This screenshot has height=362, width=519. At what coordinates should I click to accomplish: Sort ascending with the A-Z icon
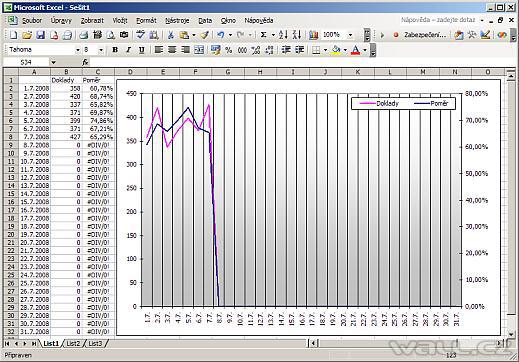283,35
